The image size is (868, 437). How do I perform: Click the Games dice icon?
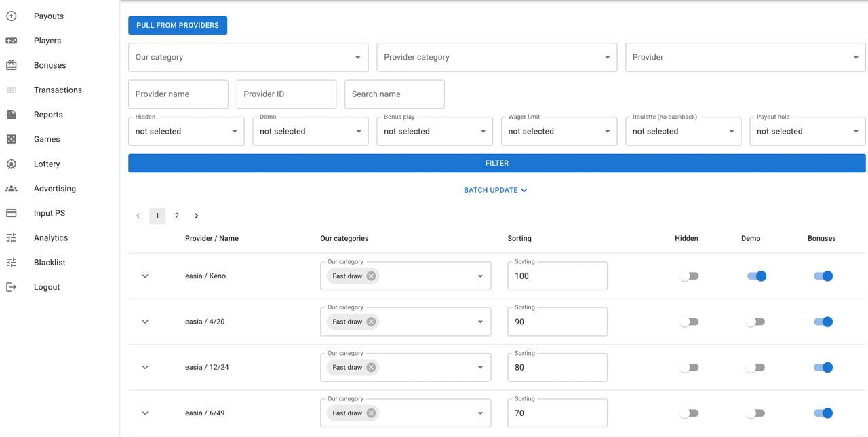point(12,139)
